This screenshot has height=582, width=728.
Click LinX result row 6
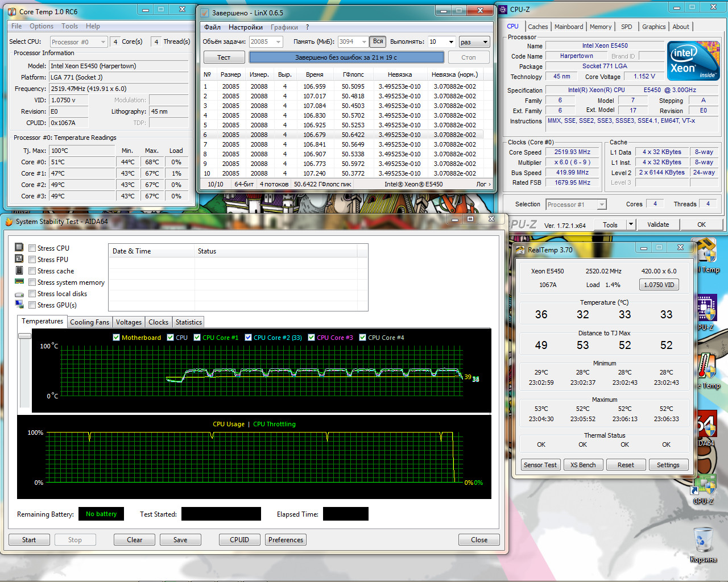pos(343,135)
